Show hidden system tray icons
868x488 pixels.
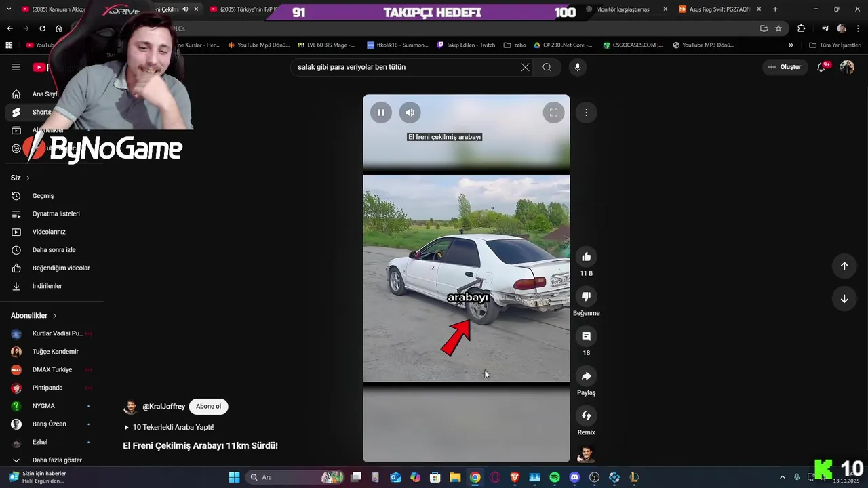coord(782,477)
